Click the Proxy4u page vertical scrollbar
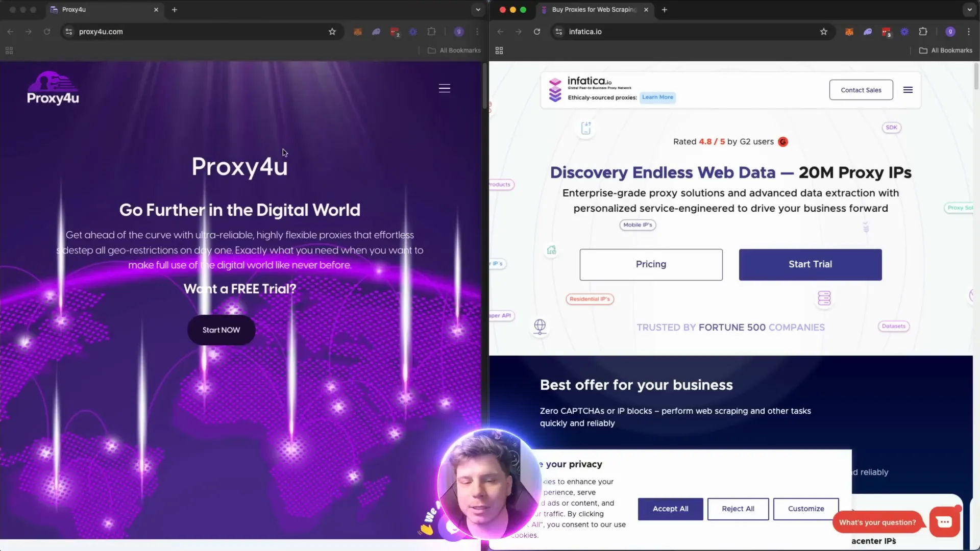980x551 pixels. click(485, 86)
